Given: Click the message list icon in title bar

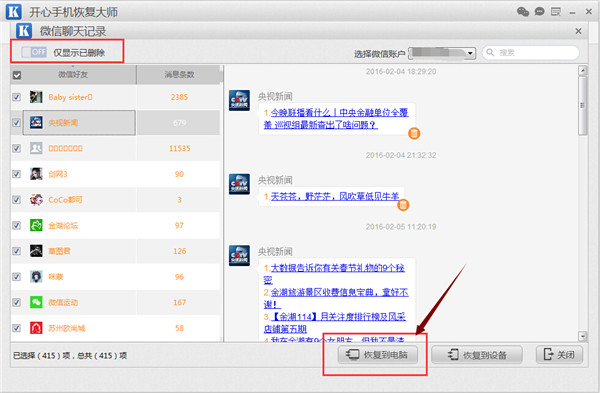Looking at the screenshot, I should click(556, 12).
